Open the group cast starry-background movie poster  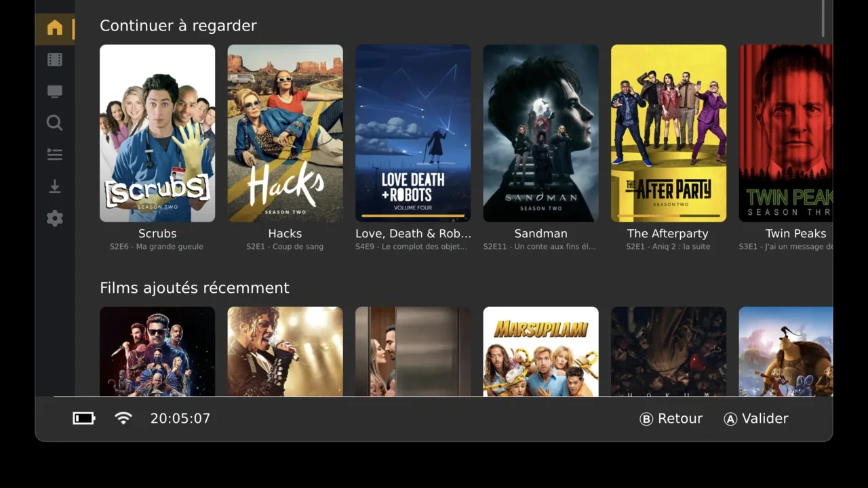pos(157,352)
